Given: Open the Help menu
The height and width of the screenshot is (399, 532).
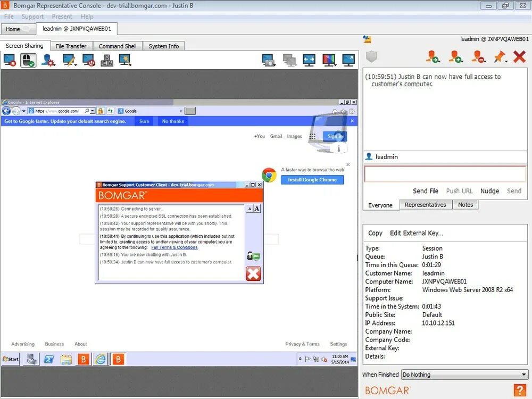Looking at the screenshot, I should pyautogui.click(x=87, y=16).
